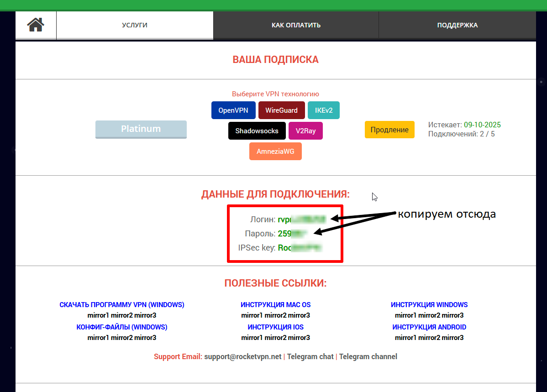Click mirror2 under ИНСТРУКЦИЯ WINDOWS
This screenshot has height=392, width=547.
429,315
